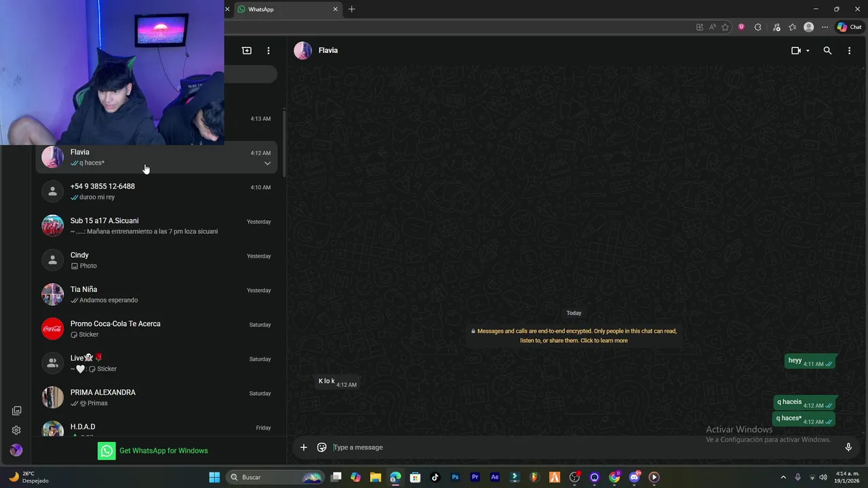The image size is (868, 488).
Task: Open File Explorer from the taskbar
Action: 376,477
